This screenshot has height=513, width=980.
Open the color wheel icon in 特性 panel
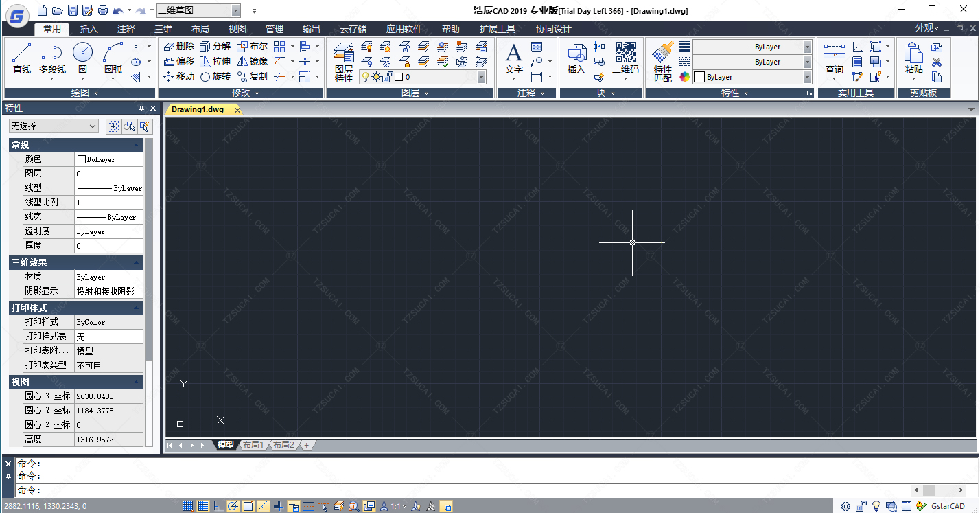[684, 77]
